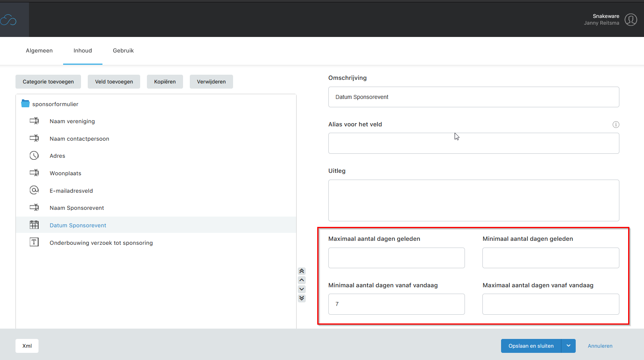This screenshot has height=360, width=644.
Task: Click the text field icon for Woonplaats
Action: click(34, 173)
